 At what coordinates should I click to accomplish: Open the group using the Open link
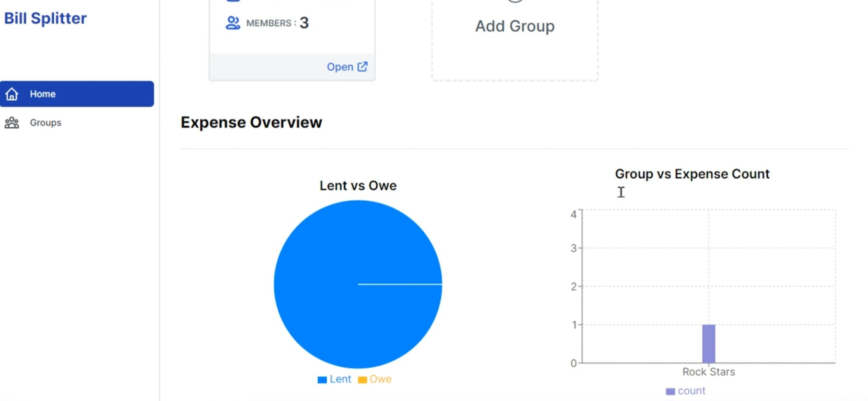341,66
